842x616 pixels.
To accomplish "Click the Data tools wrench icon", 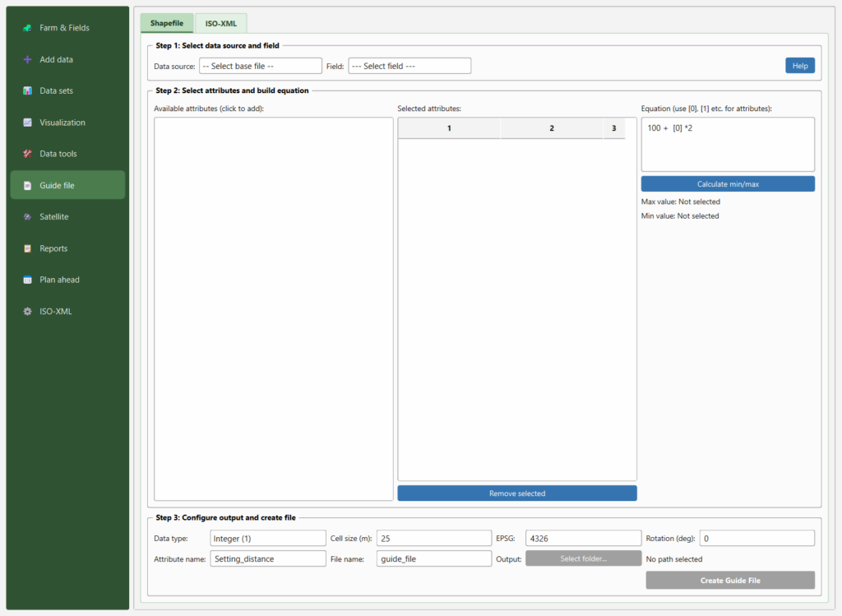I will pyautogui.click(x=27, y=154).
